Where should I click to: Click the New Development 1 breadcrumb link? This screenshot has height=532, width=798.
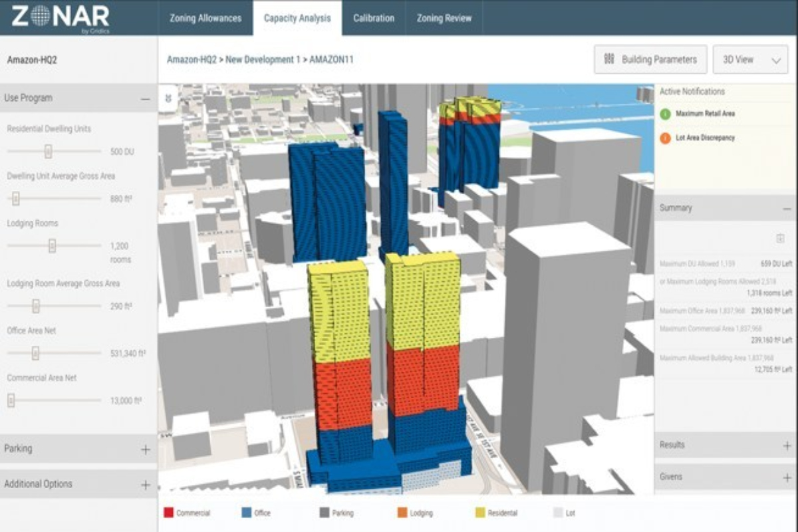click(263, 59)
